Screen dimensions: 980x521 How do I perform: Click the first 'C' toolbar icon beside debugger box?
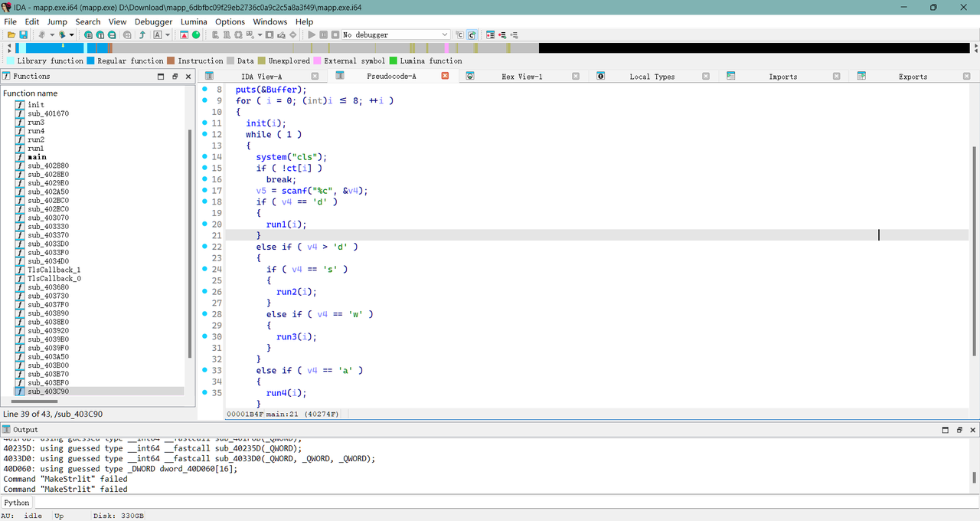459,34
